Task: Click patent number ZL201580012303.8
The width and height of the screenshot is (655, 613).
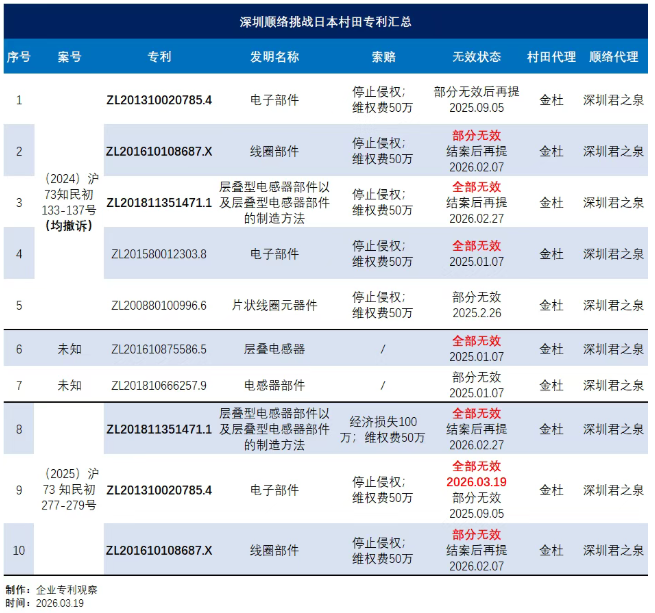Action: 159,254
